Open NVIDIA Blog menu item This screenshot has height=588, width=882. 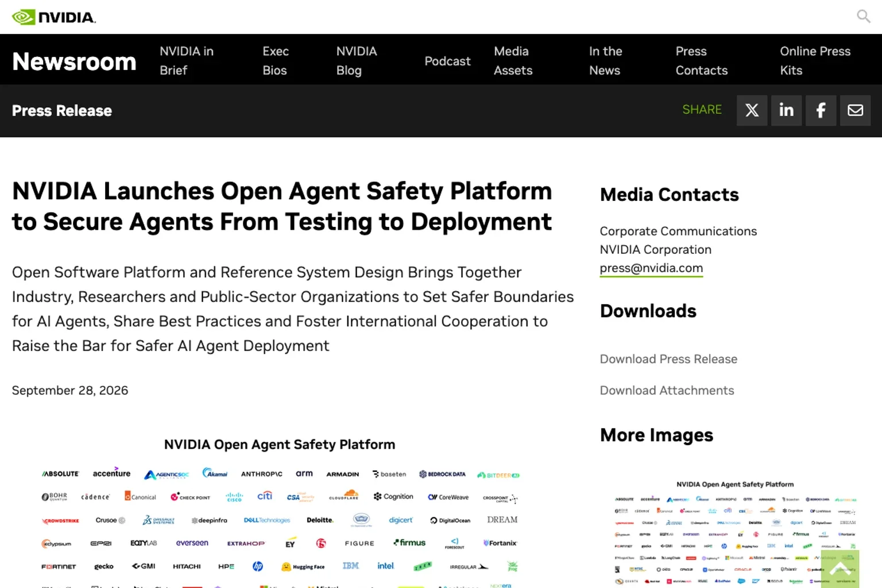tap(357, 61)
